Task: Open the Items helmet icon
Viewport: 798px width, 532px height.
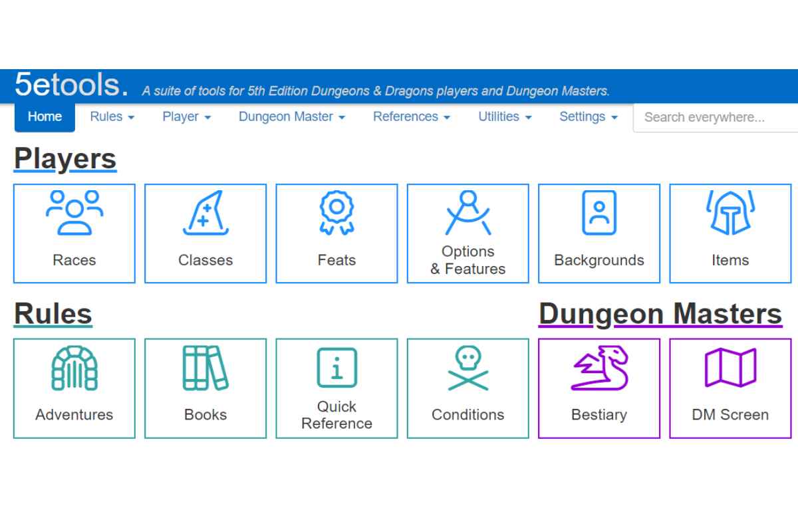Action: tap(730, 213)
